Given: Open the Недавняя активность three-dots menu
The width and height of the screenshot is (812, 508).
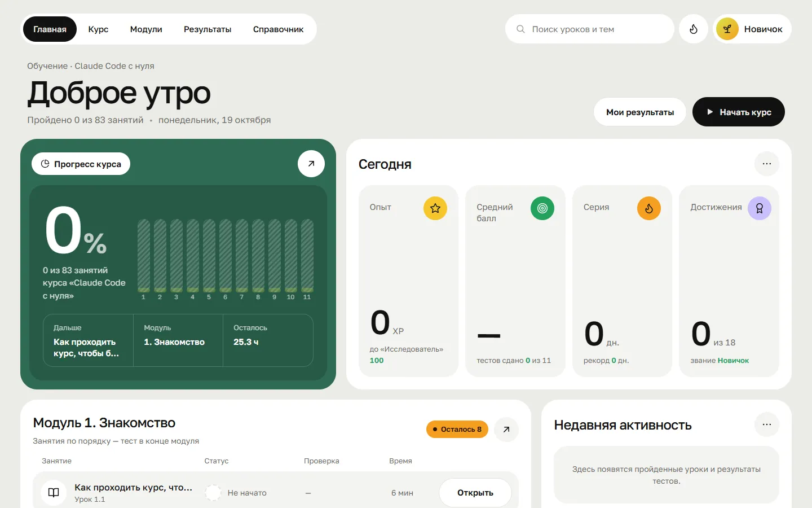Looking at the screenshot, I should (767, 424).
